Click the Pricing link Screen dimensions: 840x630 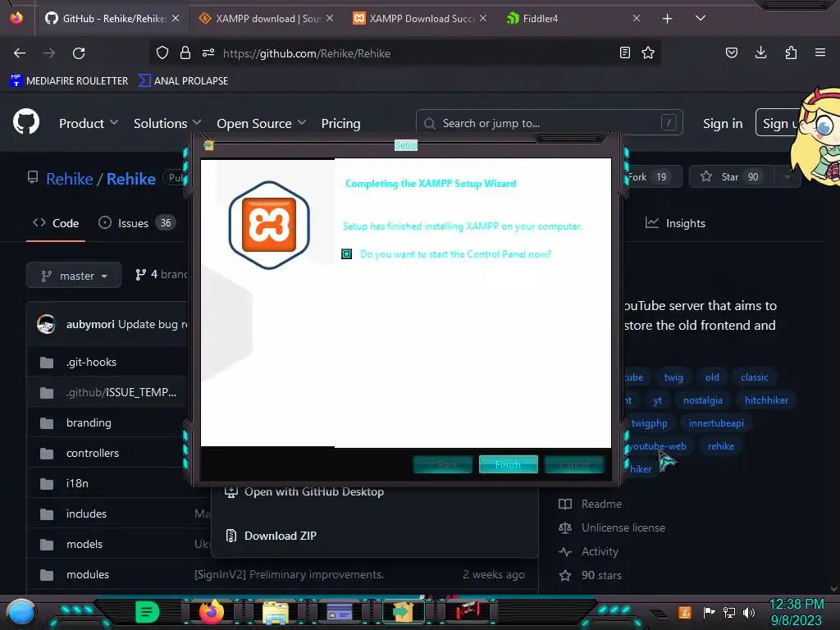(340, 123)
